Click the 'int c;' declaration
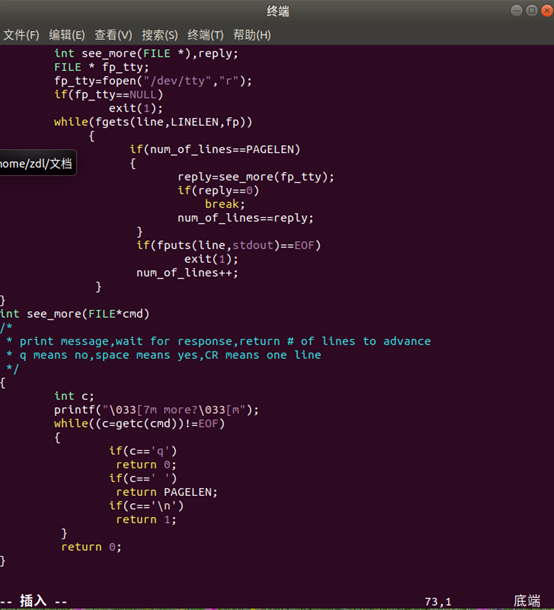554x610 pixels. [74, 396]
